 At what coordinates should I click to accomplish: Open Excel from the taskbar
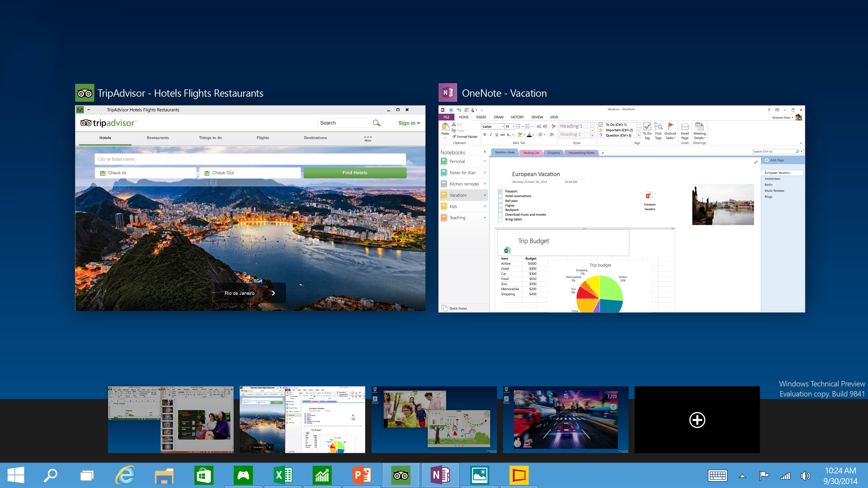tap(283, 475)
